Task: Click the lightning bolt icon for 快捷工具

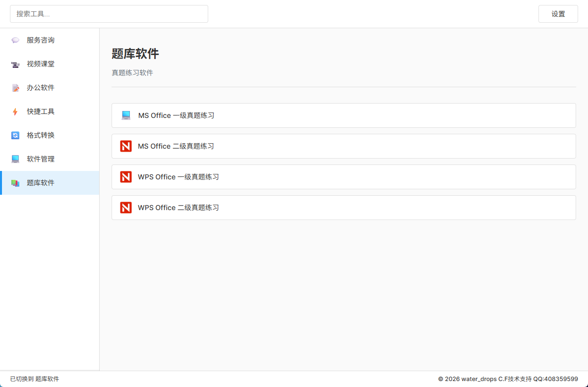Action: pyautogui.click(x=15, y=111)
